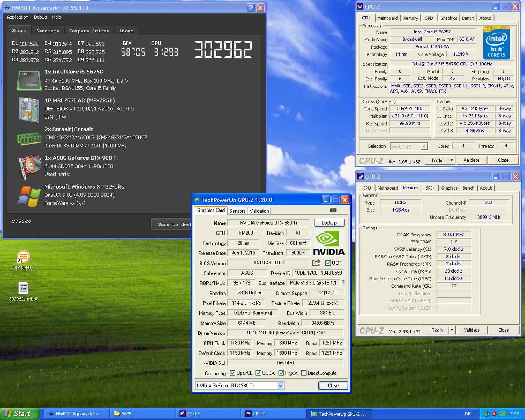Toggle the UEFI checkbox in GPU-Z
This screenshot has height=420, width=525.
click(328, 263)
